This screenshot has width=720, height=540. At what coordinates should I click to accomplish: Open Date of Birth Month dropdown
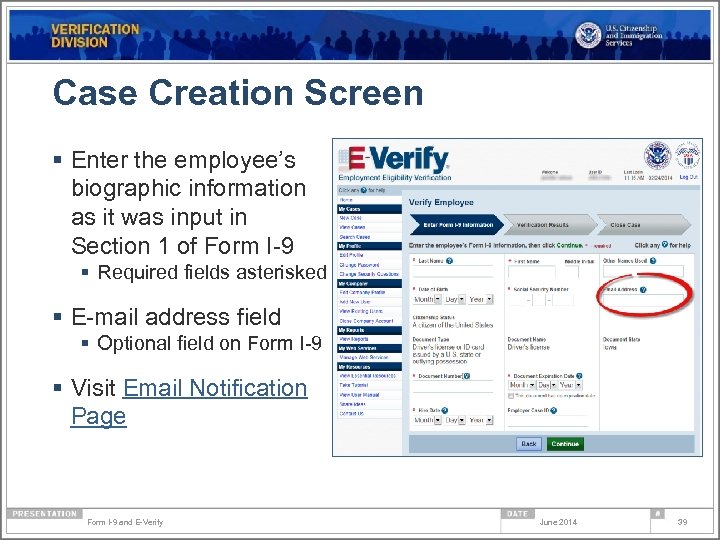click(427, 299)
